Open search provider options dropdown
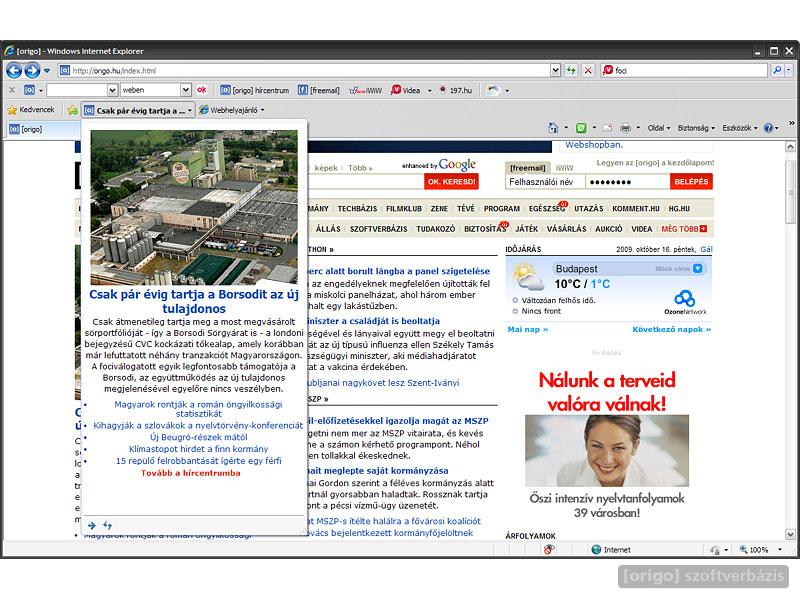800x600 pixels. click(x=788, y=70)
